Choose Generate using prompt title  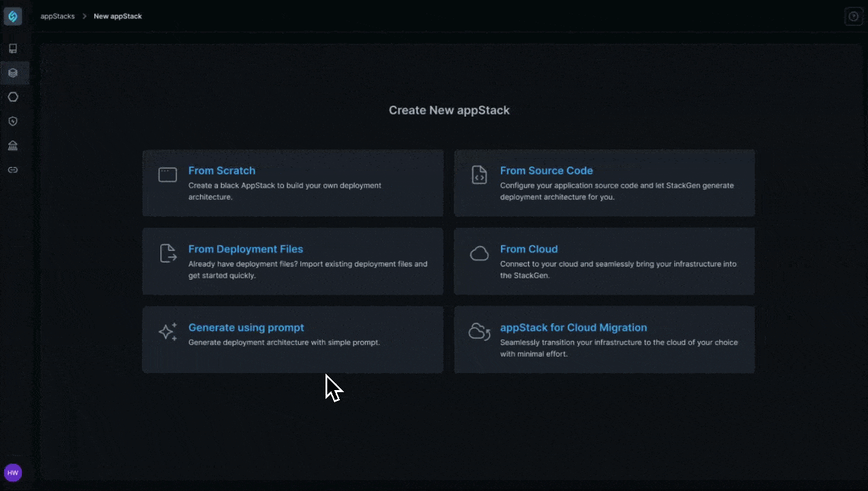tap(246, 327)
